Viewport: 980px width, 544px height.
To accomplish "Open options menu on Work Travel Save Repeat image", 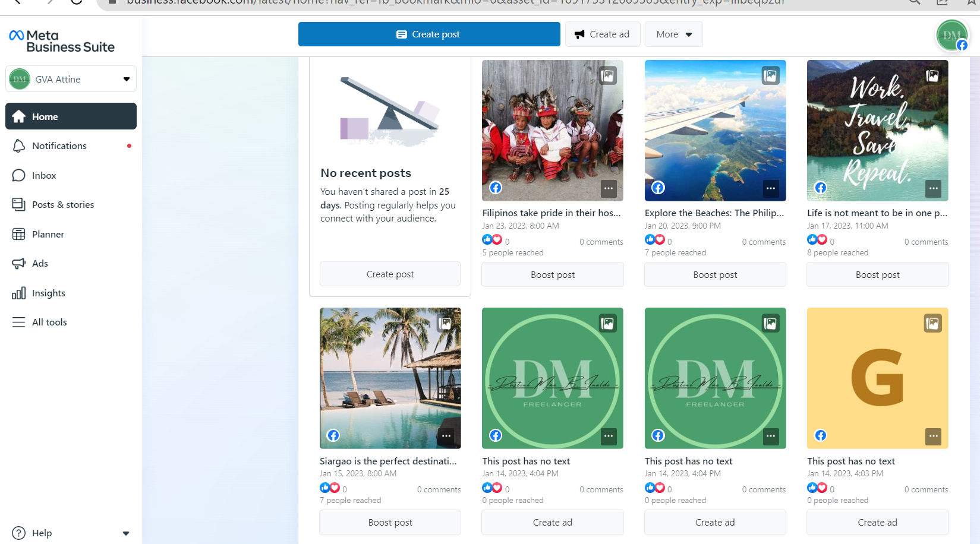I will pyautogui.click(x=934, y=188).
